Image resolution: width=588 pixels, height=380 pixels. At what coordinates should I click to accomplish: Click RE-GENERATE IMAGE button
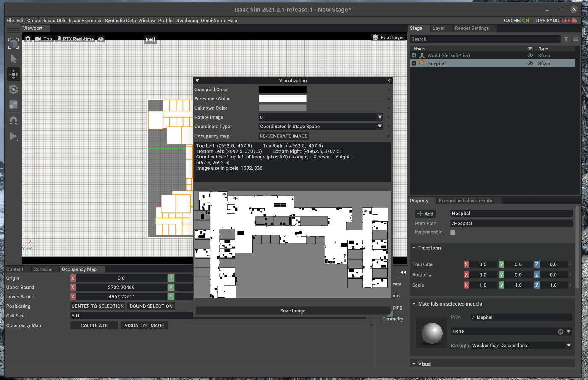click(283, 136)
